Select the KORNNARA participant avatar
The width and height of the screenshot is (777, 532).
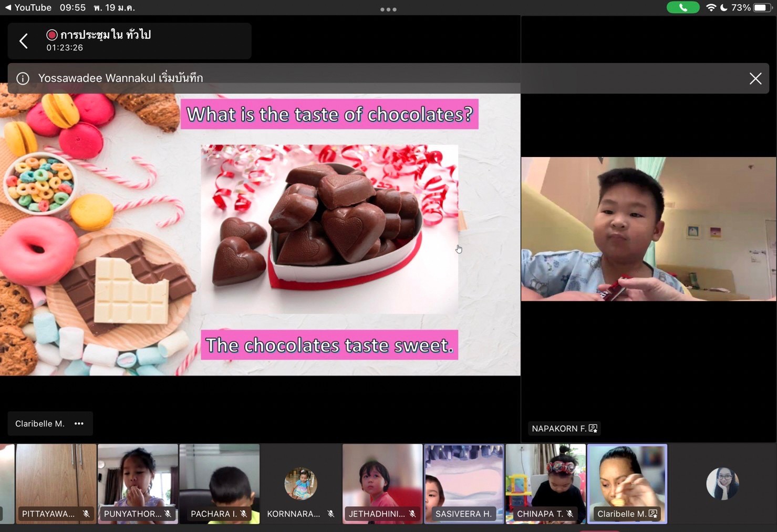coord(301,483)
